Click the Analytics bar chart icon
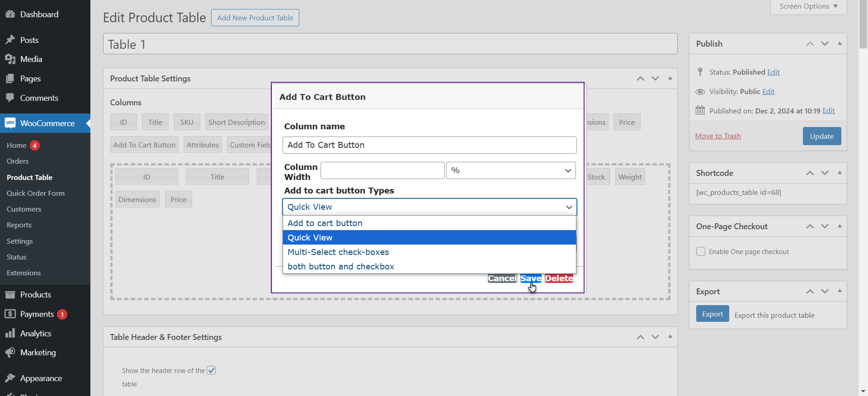 click(10, 334)
